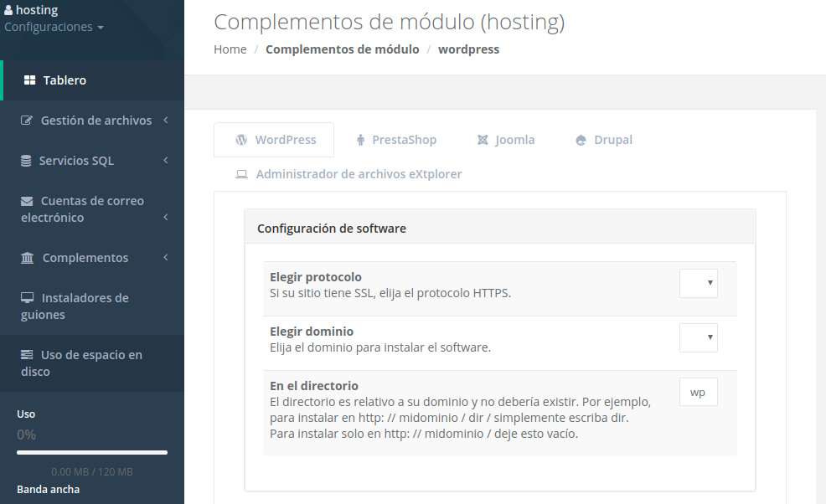Open Servicios SQL menu

coord(92,161)
